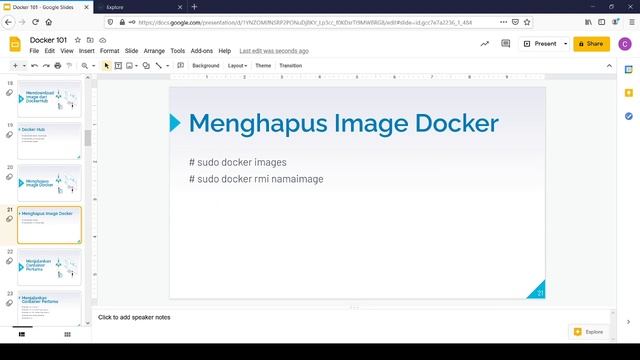Select the line drawing tool

coord(159,66)
